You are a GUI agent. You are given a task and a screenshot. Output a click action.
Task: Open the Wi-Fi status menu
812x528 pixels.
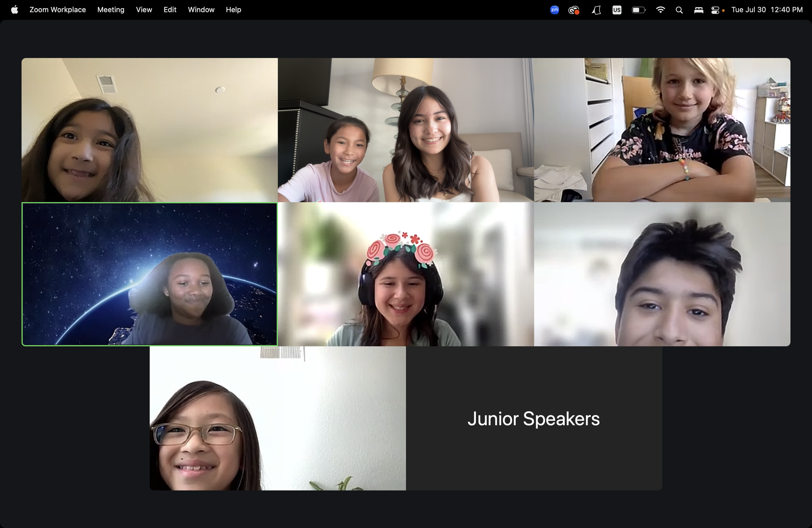pos(660,10)
